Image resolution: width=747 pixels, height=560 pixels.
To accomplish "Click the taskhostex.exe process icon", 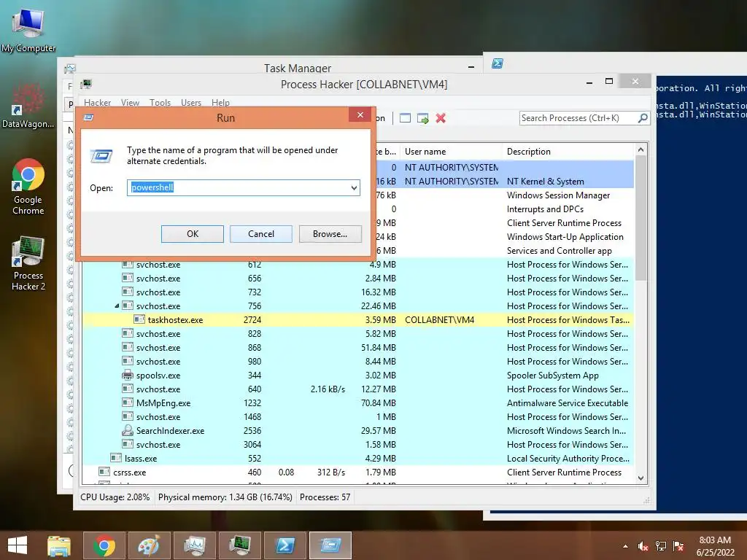I will [x=139, y=319].
